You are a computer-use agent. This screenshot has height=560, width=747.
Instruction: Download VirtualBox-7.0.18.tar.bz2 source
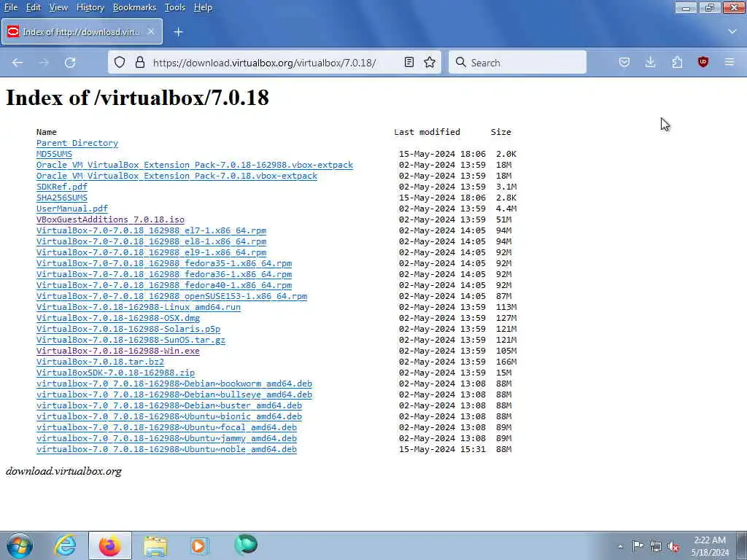(100, 362)
